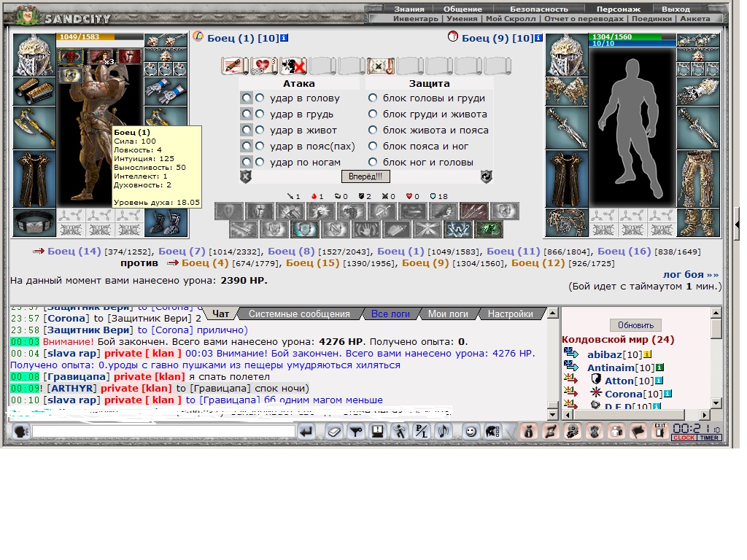Viewport: 747px width, 560px height.
Task: Clear the chat with the eraser icon
Action: (x=334, y=432)
